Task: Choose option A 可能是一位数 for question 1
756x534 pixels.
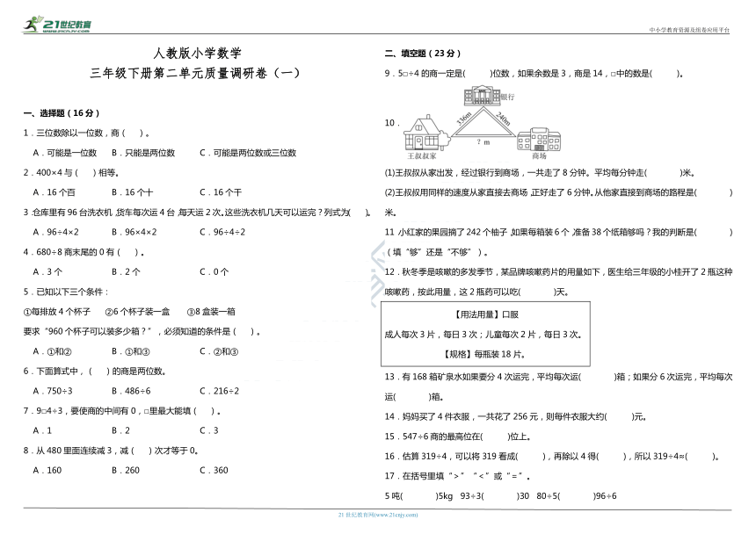Action: coord(64,153)
